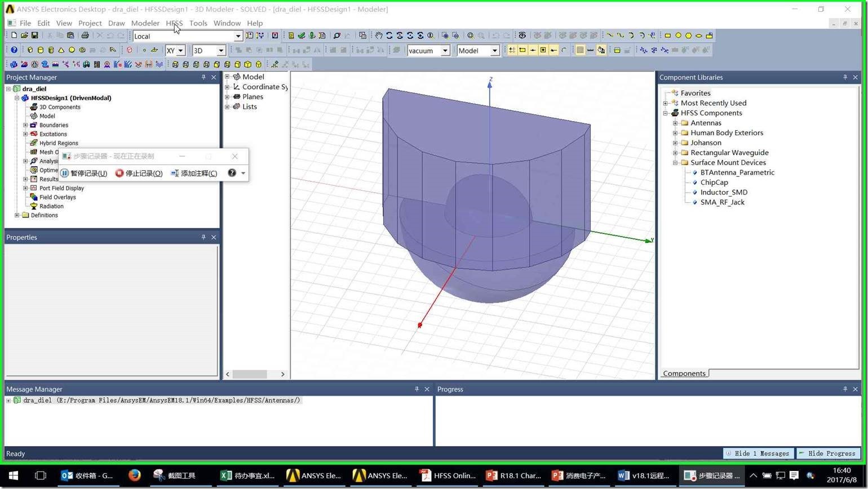Open the 3D movement mode dropdown
Screen dimensions: 868x489
pyautogui.click(x=221, y=51)
